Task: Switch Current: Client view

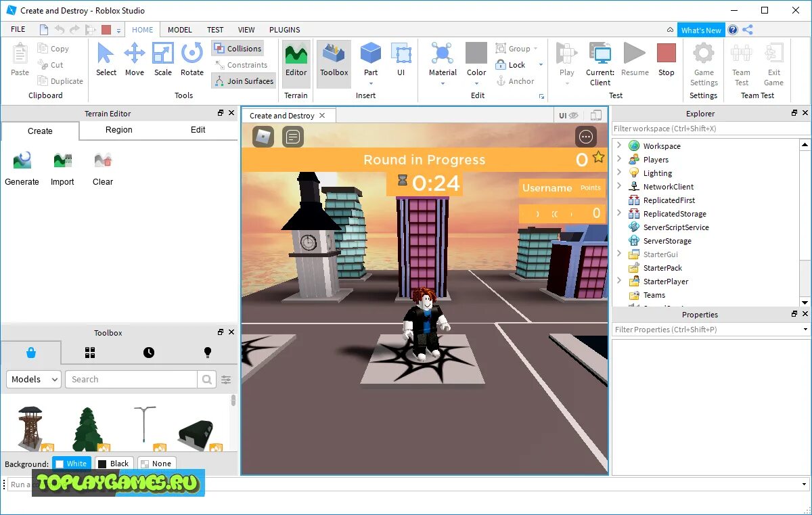Action: [x=600, y=64]
